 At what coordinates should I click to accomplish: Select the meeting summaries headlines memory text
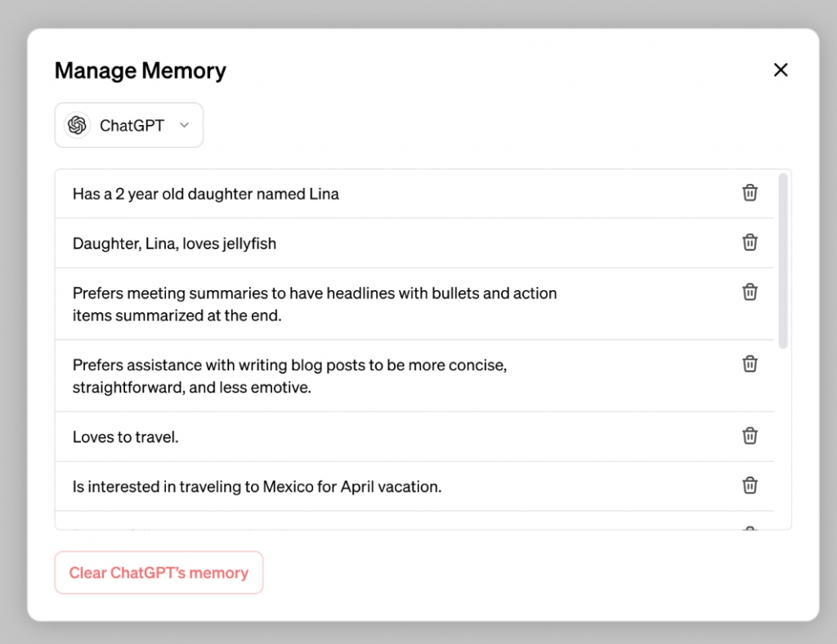click(315, 304)
